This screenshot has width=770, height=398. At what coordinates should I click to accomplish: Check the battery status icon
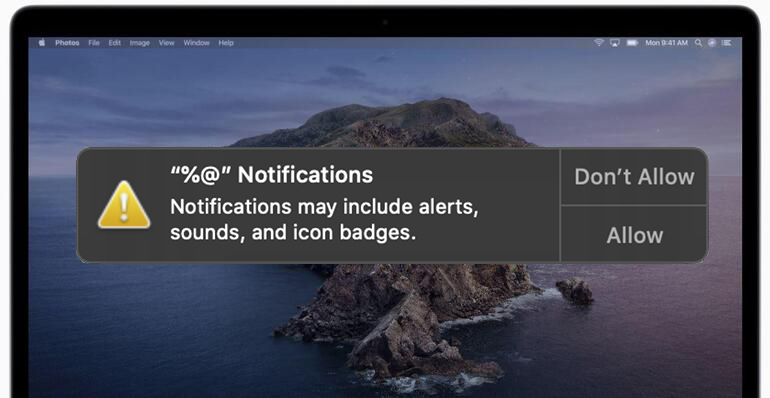(632, 43)
